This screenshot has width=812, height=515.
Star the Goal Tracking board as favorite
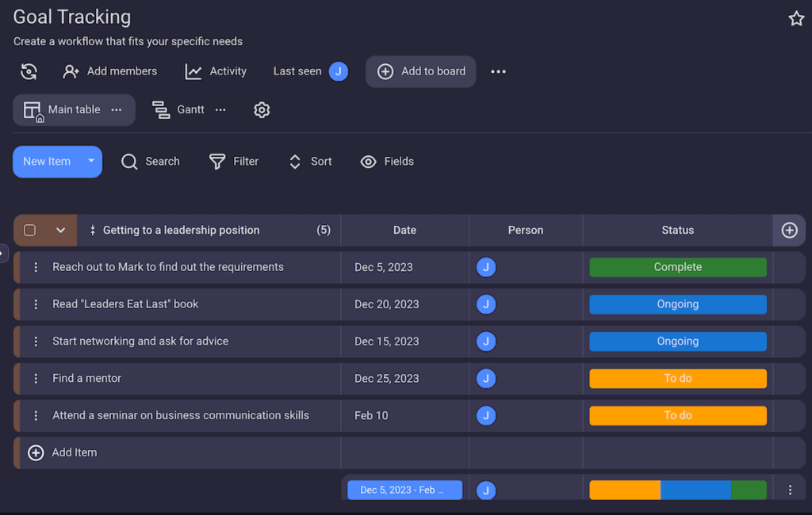(796, 19)
